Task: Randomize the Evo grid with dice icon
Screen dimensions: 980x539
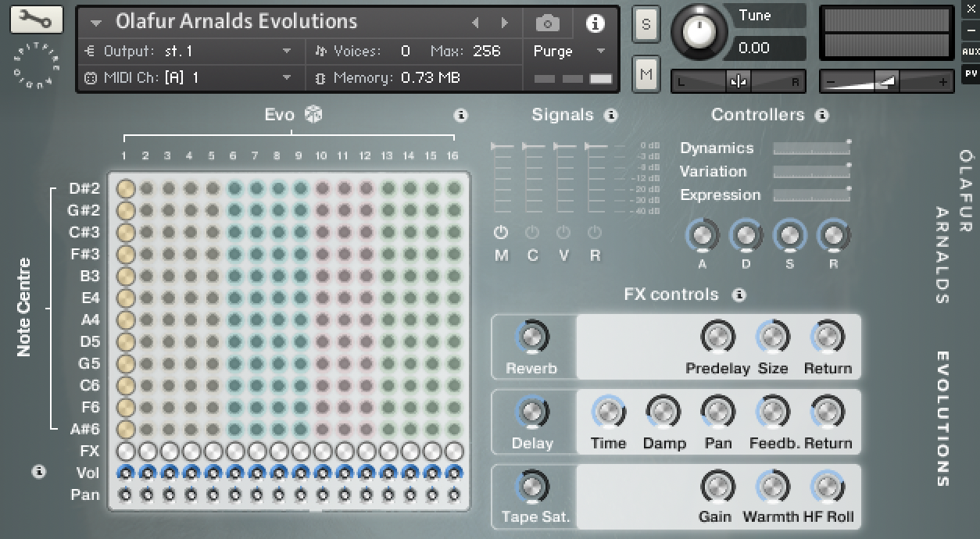Action: 313,115
